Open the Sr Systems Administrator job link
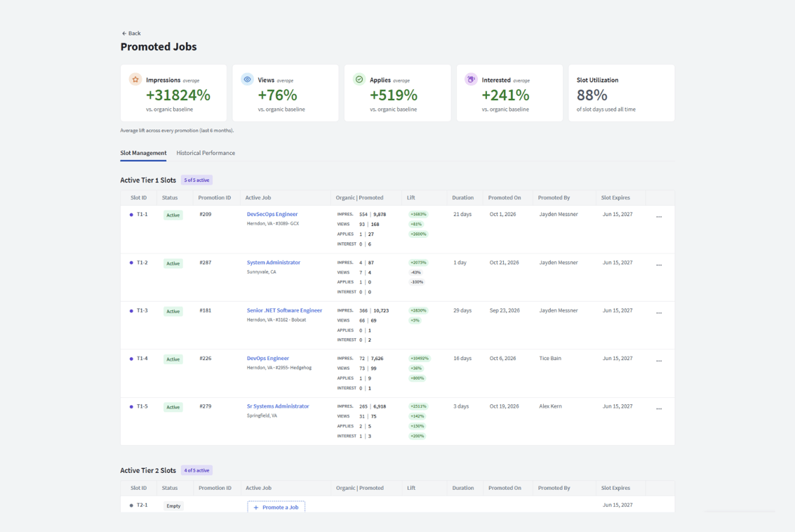 click(278, 406)
